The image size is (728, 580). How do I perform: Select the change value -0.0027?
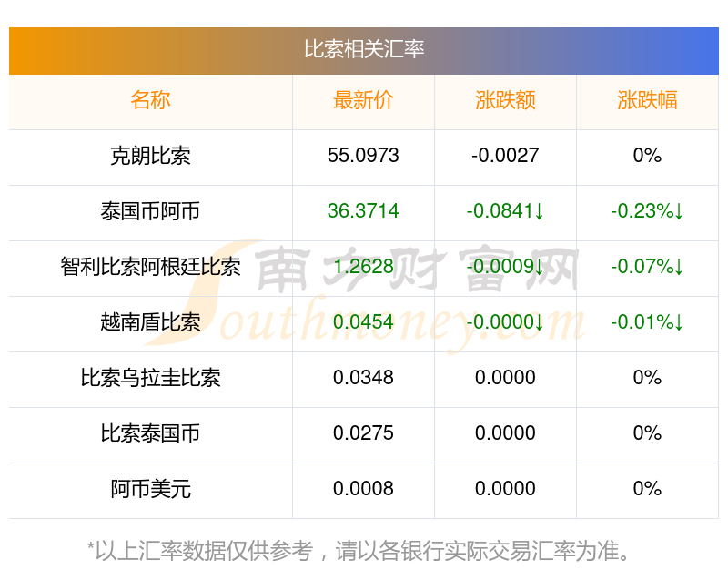pos(505,156)
